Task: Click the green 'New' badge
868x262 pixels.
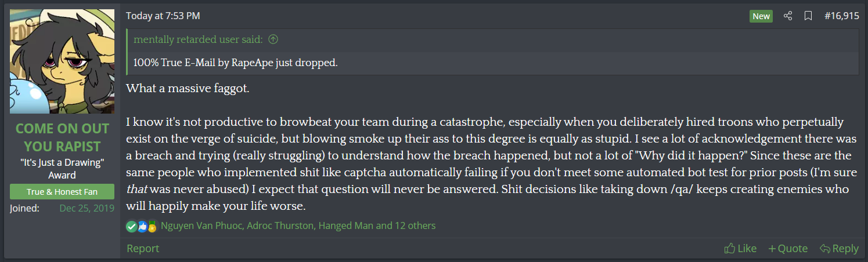Action: tap(761, 16)
